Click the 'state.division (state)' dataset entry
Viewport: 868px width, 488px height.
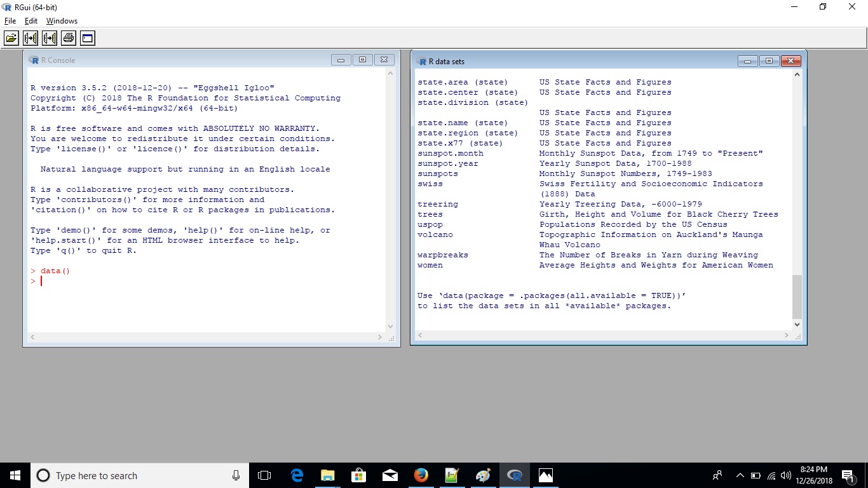click(x=473, y=102)
